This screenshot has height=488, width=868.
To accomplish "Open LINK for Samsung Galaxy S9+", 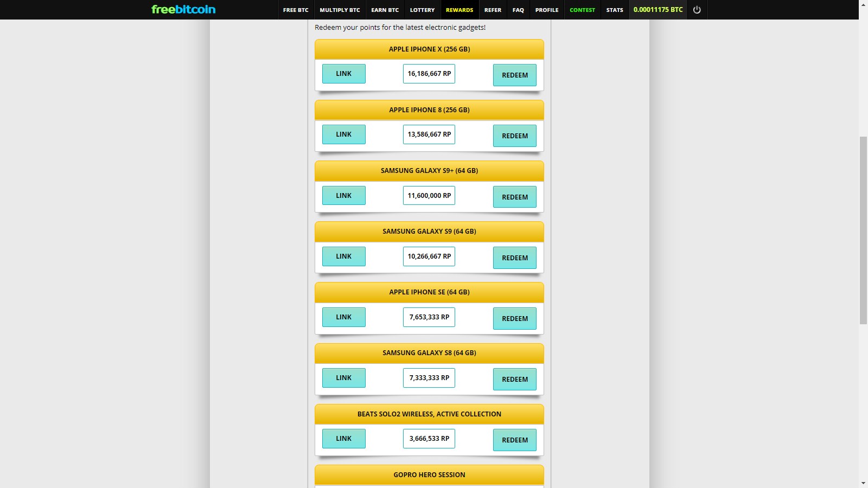I will coord(344,195).
